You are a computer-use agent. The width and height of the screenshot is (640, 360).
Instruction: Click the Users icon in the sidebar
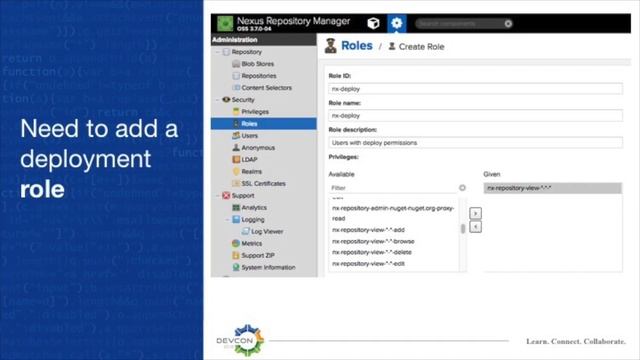point(236,136)
